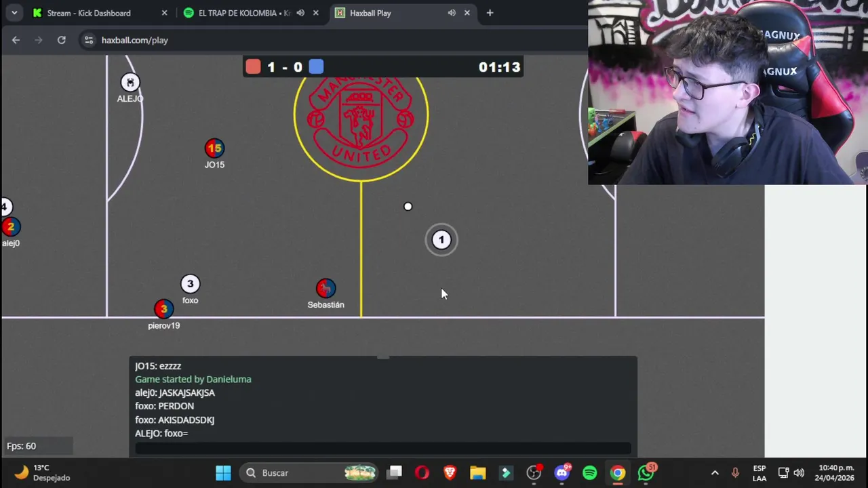Click the 'foxo: PERDON' chat line
868x488 pixels.
[x=165, y=406]
